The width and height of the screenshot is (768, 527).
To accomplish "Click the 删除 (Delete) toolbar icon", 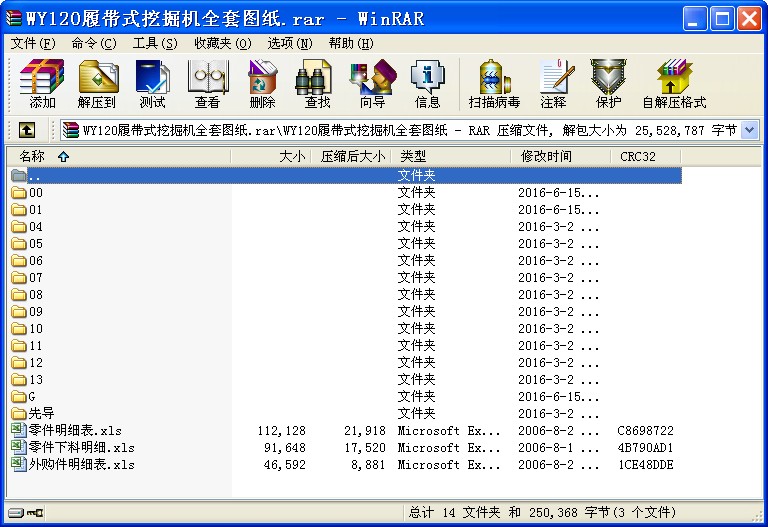I will point(263,84).
